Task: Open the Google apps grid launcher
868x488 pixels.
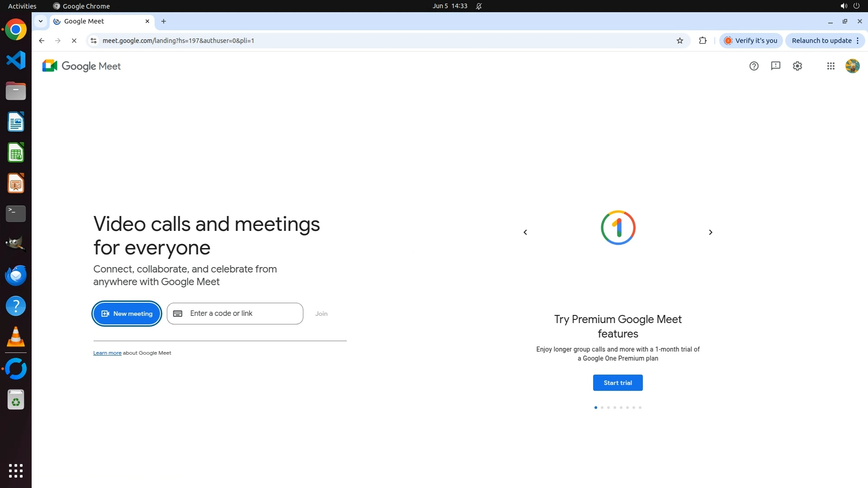Action: point(830,66)
